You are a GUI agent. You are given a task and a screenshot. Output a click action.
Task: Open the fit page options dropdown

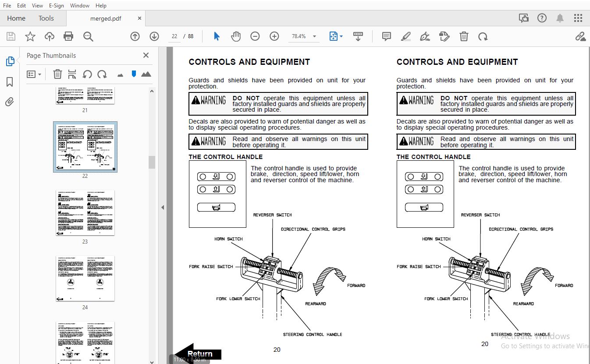pyautogui.click(x=336, y=36)
